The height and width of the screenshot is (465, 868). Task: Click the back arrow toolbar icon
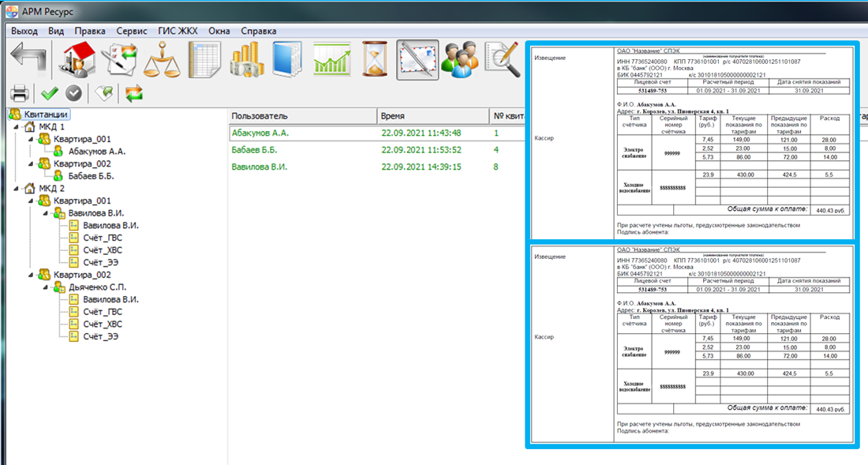[x=28, y=60]
